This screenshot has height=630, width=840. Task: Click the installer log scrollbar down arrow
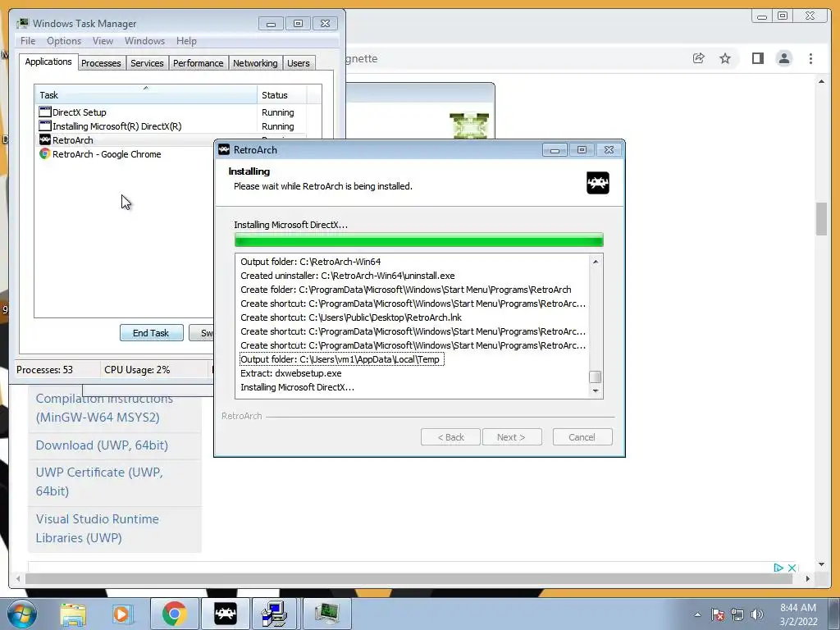(x=596, y=391)
